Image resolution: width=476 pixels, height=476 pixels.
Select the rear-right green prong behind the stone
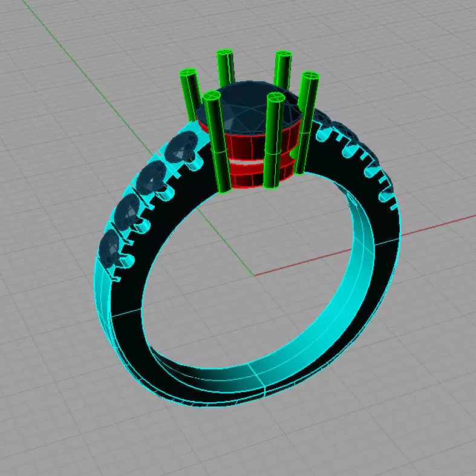pyautogui.click(x=282, y=70)
